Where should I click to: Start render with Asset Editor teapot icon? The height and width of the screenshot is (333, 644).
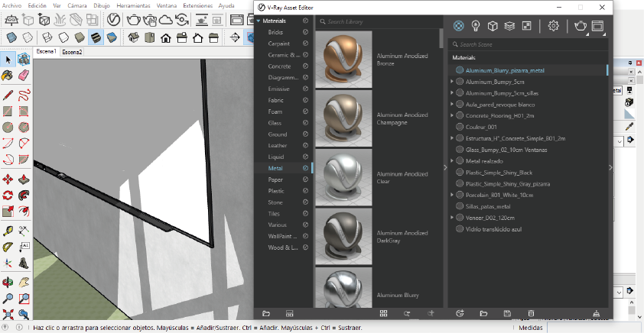[x=581, y=26]
